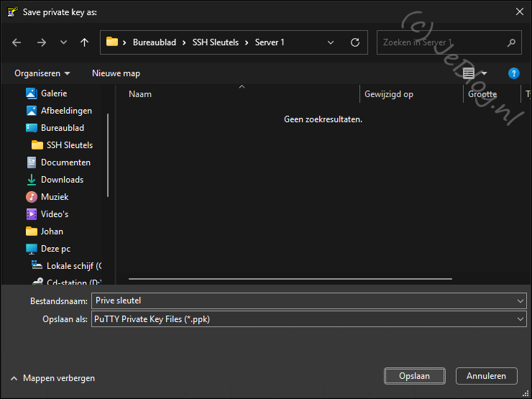The width and height of the screenshot is (532, 399).
Task: Click the Back navigation arrow
Action: tap(17, 42)
